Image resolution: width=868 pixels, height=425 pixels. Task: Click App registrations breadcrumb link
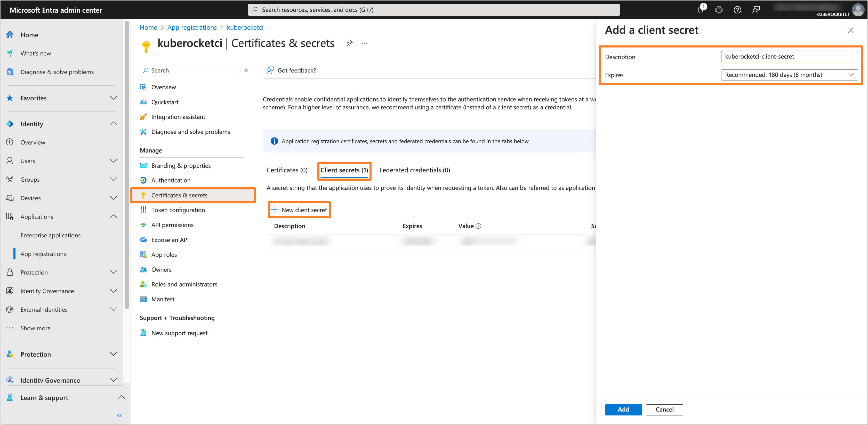point(192,28)
